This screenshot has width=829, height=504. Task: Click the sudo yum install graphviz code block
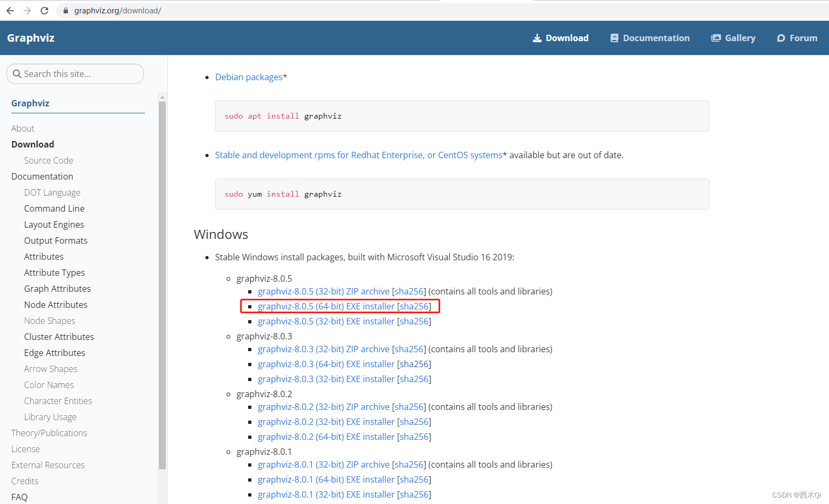(x=462, y=194)
